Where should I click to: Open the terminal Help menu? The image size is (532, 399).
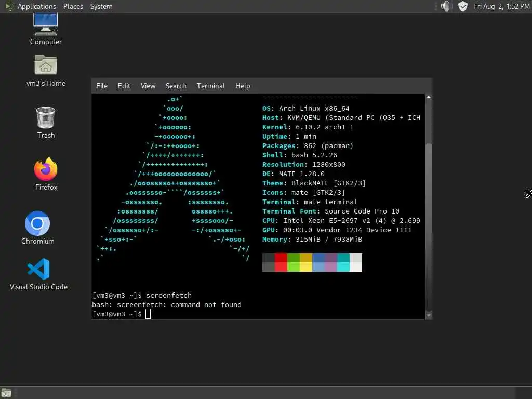pyautogui.click(x=243, y=86)
